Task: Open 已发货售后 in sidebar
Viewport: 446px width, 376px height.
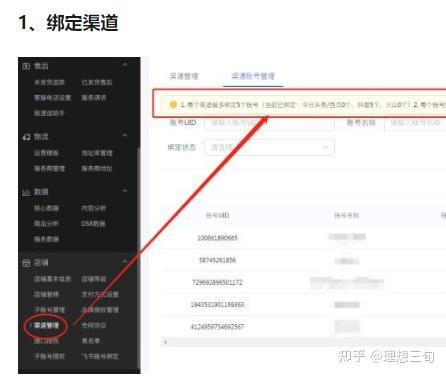Action: 97,82
